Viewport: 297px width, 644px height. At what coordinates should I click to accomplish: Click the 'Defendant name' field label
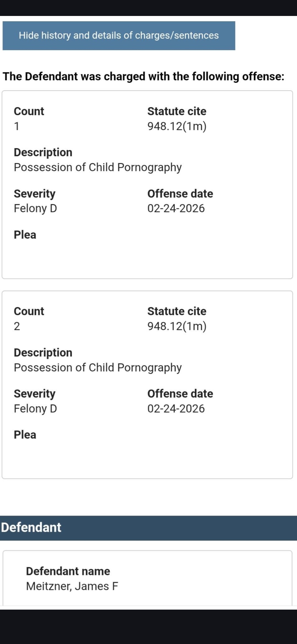(68, 571)
